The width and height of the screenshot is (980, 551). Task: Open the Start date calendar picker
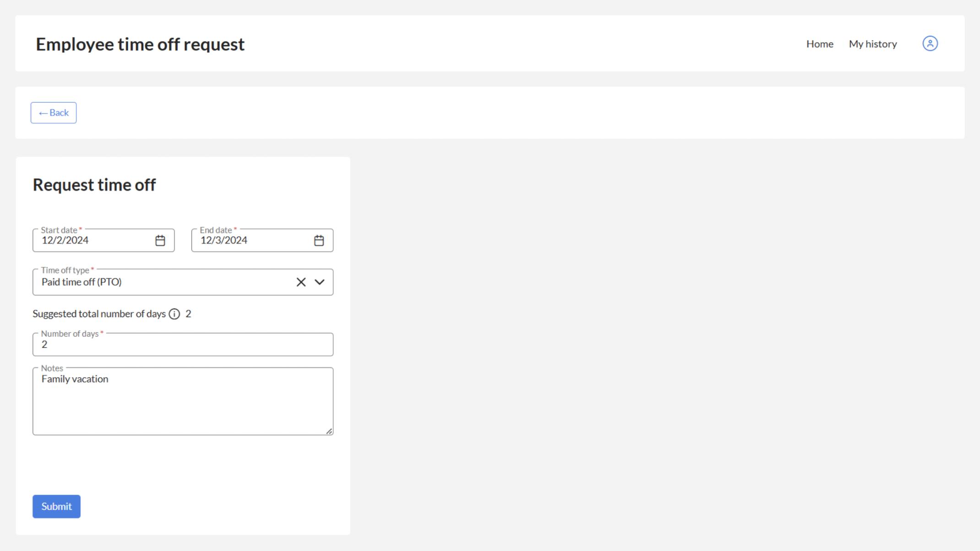(160, 240)
